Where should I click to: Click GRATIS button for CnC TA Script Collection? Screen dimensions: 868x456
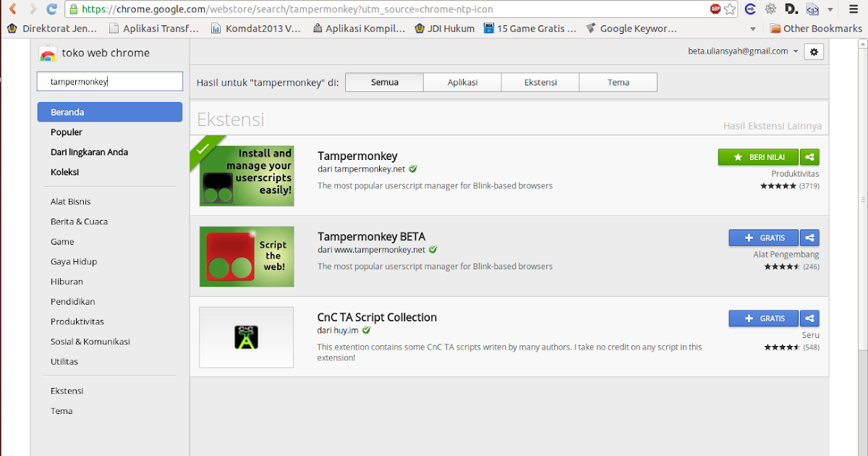coord(763,318)
